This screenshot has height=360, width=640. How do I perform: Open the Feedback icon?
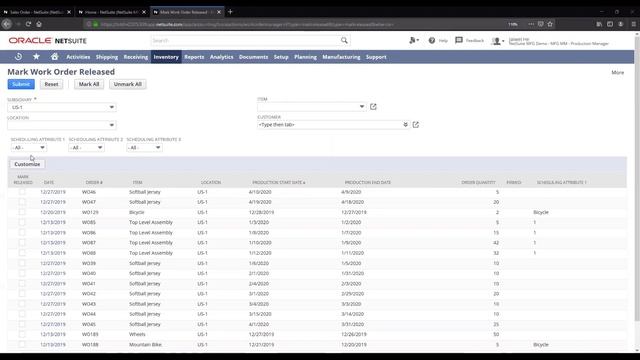click(459, 40)
